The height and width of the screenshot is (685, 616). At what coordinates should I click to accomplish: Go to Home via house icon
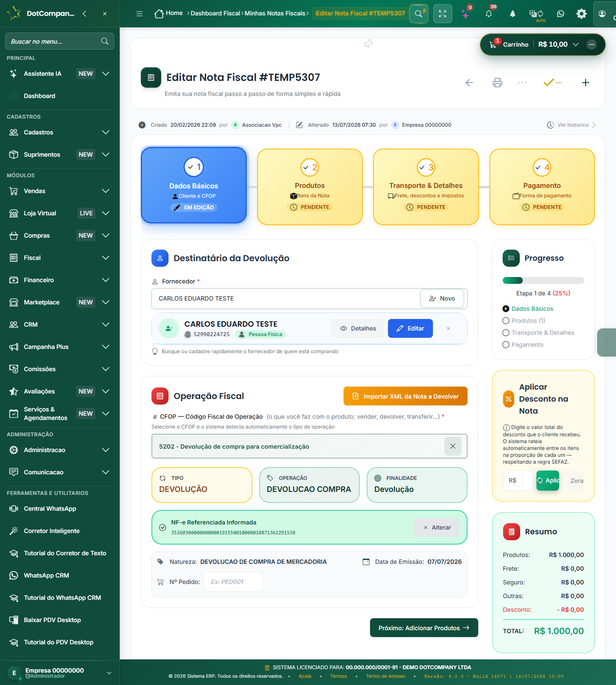[x=159, y=14]
